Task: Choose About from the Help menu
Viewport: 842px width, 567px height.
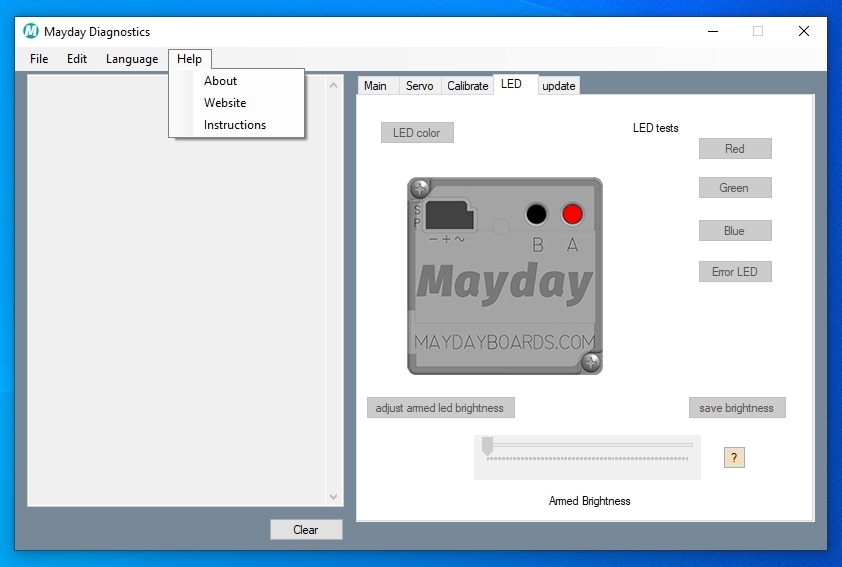Action: pos(237,81)
